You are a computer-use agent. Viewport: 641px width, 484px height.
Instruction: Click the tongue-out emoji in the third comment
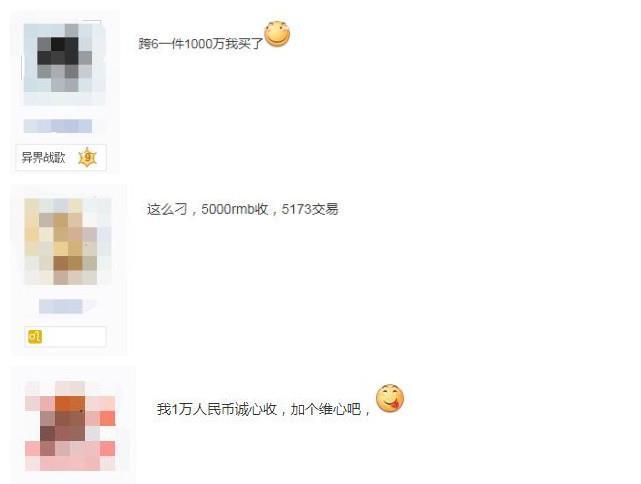coord(390,398)
